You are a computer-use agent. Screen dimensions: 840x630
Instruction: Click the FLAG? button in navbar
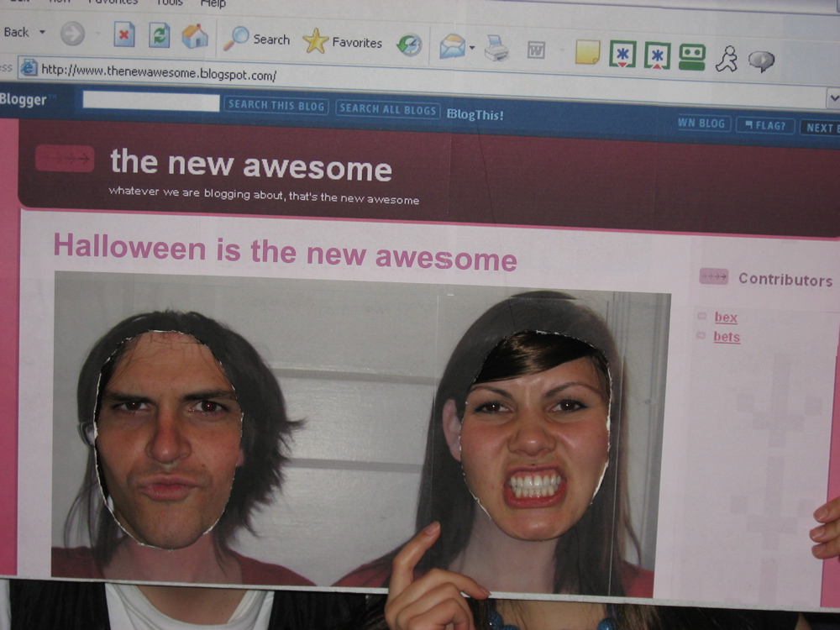pos(765,126)
